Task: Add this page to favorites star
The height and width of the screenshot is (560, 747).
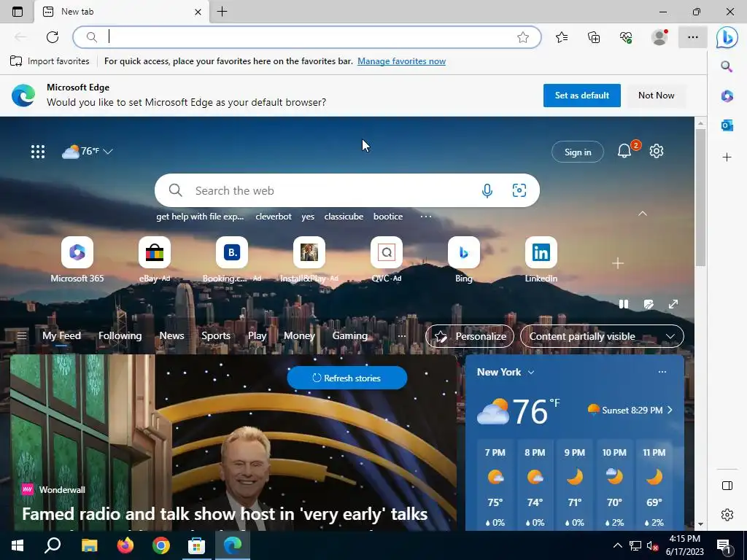Action: pos(523,37)
